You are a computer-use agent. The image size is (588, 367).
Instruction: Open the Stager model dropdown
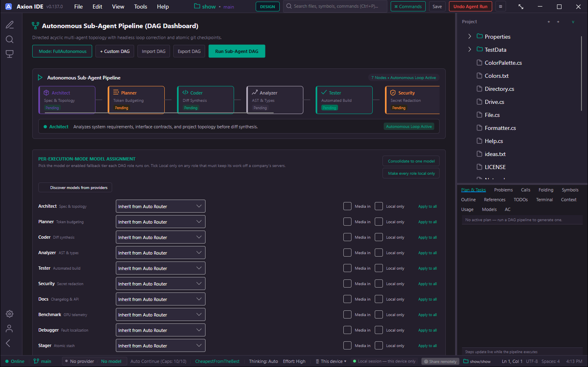click(x=160, y=345)
